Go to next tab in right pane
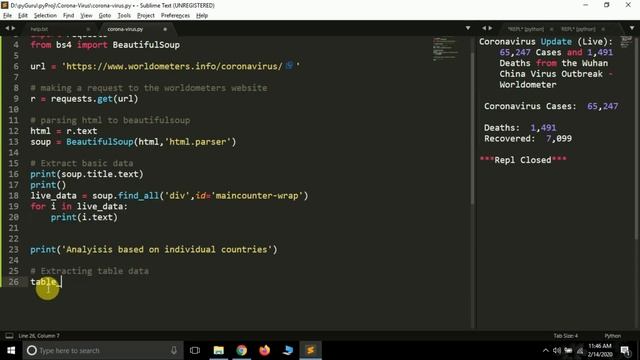640x360 pixels. 490,28
